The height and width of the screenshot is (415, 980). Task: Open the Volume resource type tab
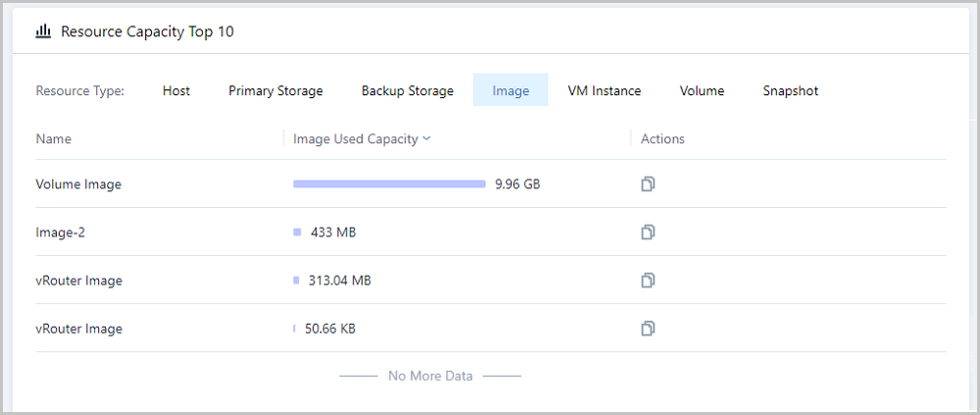[x=702, y=91]
